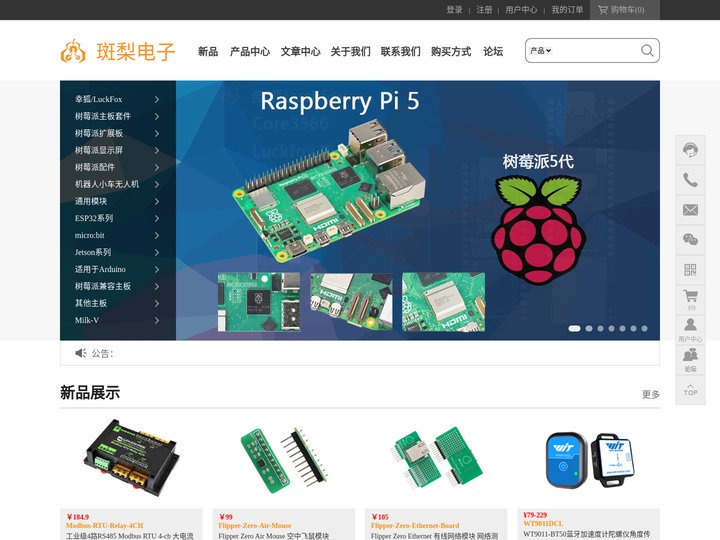Select second banner slide dot
Viewport: 720px width, 540px height.
(x=589, y=328)
